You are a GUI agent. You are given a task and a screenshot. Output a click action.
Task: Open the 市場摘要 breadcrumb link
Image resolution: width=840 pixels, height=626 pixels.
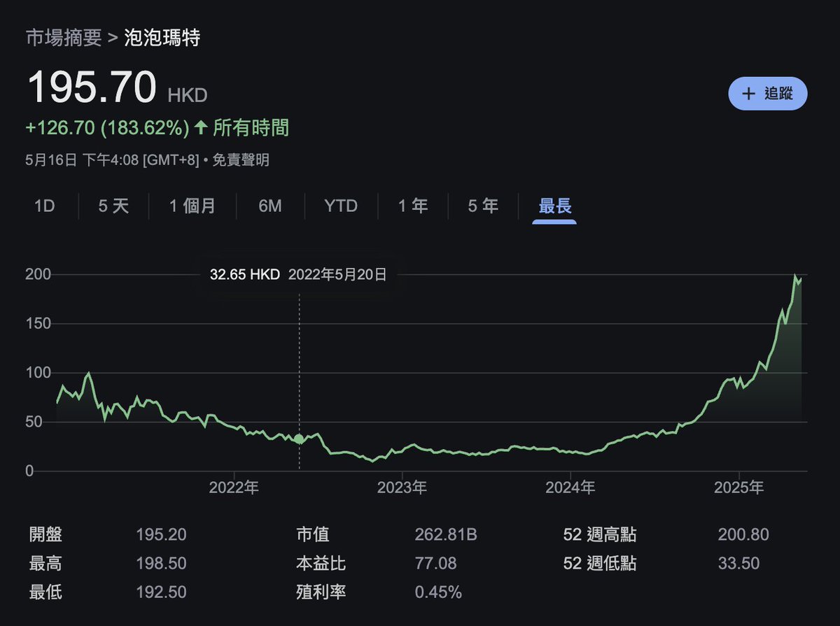pos(64,38)
